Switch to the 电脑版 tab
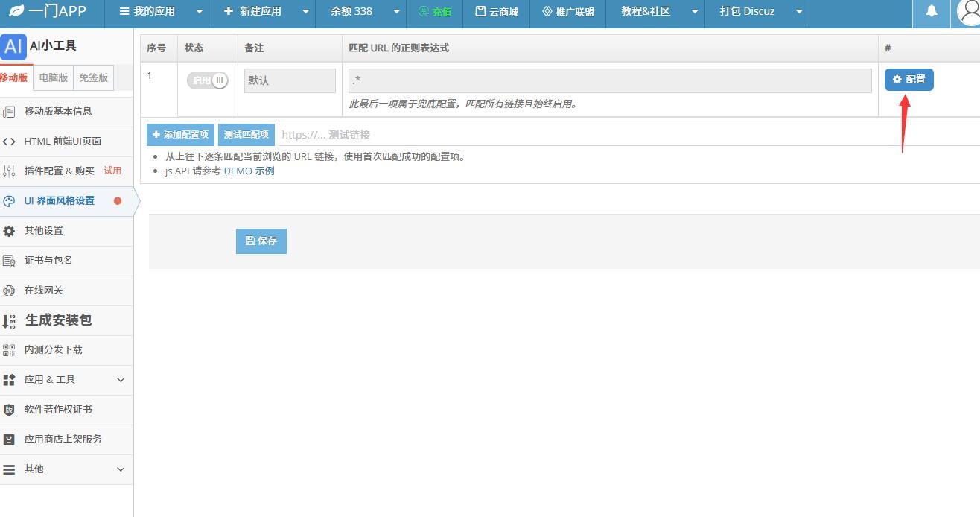 pyautogui.click(x=54, y=77)
